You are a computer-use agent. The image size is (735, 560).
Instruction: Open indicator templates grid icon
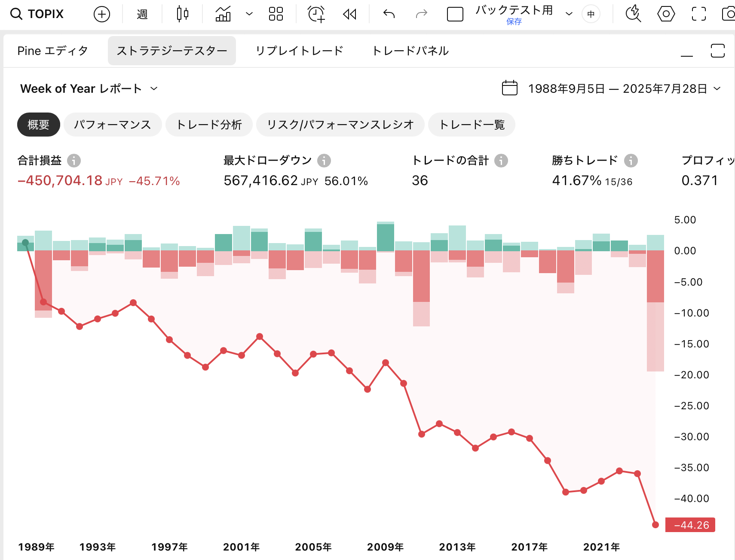coord(276,14)
